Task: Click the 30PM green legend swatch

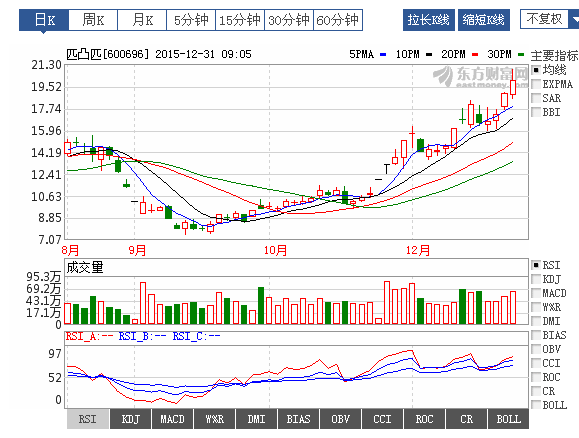Action: [x=521, y=55]
